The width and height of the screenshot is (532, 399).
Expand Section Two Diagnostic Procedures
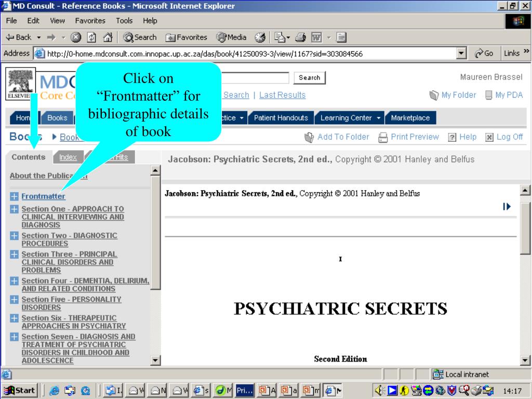pyautogui.click(x=14, y=236)
